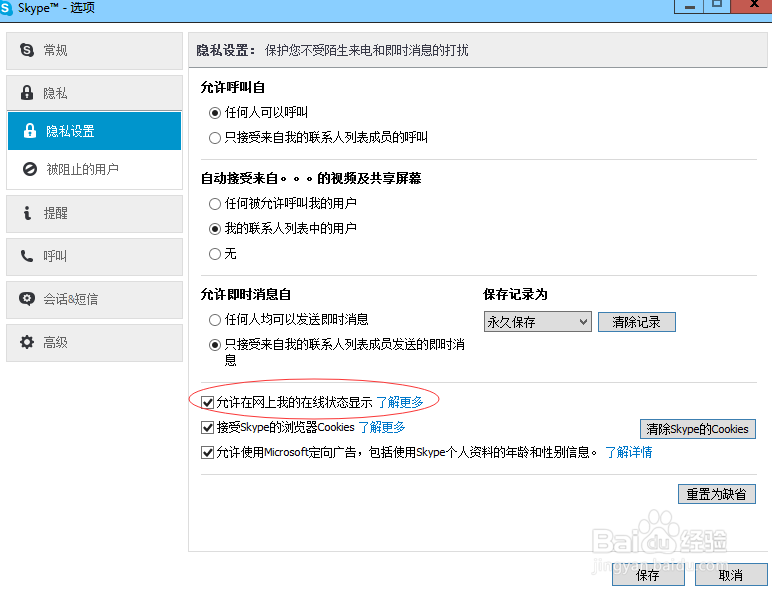Screen dimensions: 772x592
Task: Open 了解更多 link next to online status
Action: click(400, 402)
